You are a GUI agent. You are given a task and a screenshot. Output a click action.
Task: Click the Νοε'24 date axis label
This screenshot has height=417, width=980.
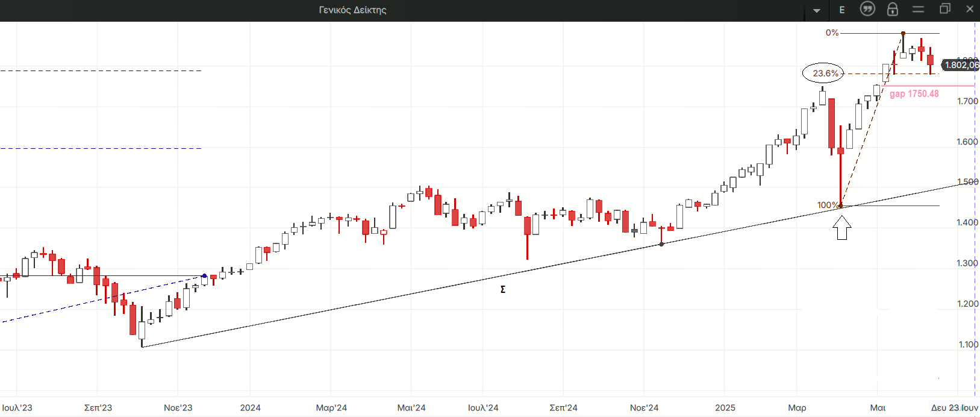[644, 407]
